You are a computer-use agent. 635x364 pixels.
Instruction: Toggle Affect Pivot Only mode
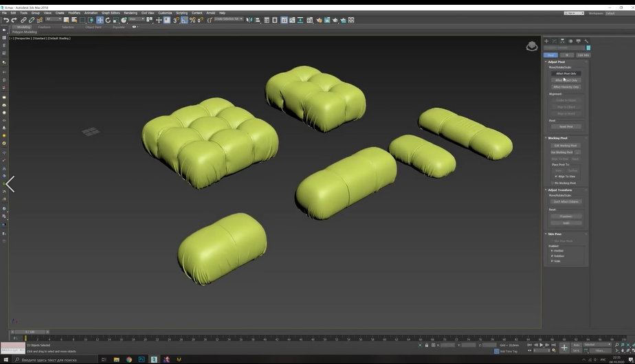click(566, 73)
